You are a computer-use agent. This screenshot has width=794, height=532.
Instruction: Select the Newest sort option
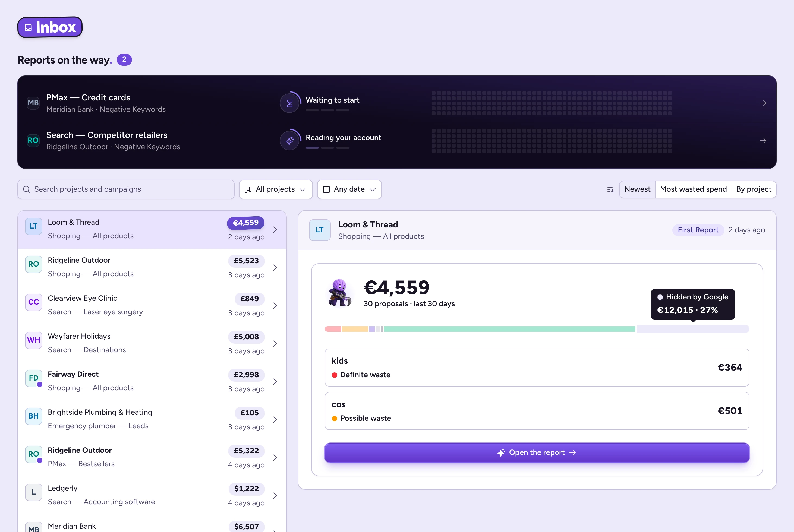[637, 189]
